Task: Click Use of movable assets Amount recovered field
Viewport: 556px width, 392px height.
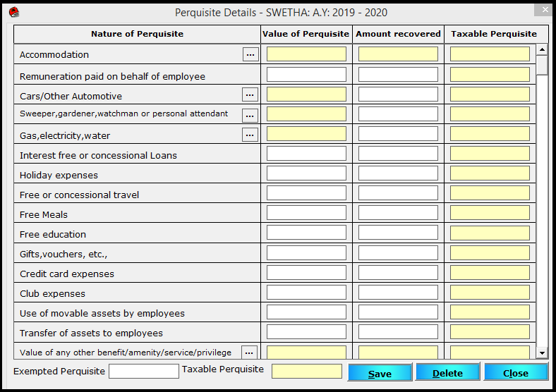Action: (x=398, y=312)
